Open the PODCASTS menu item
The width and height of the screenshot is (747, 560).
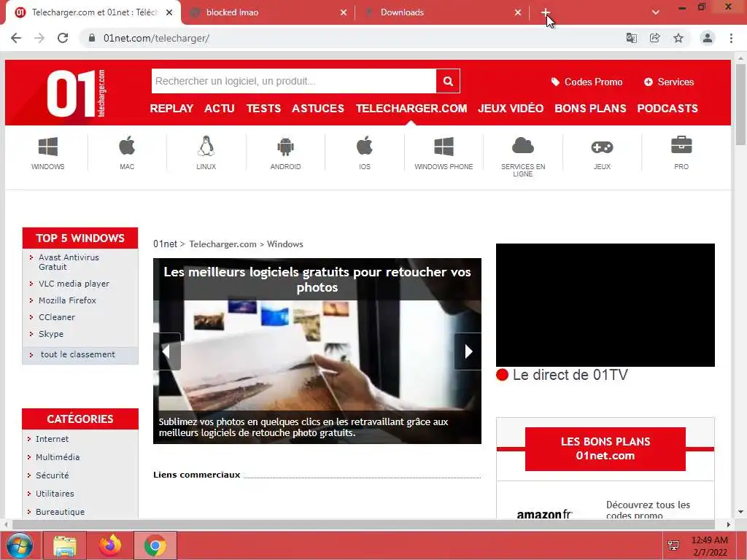pos(667,109)
